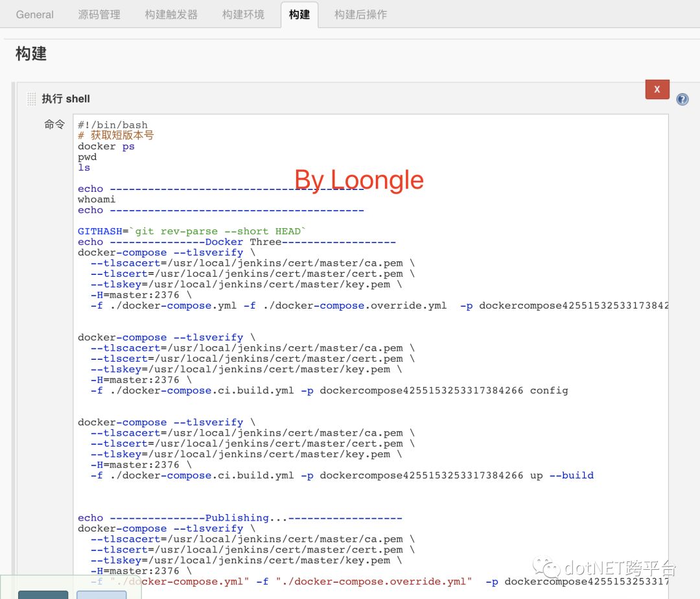
Task: Open the 构建环境 tab
Action: point(243,15)
